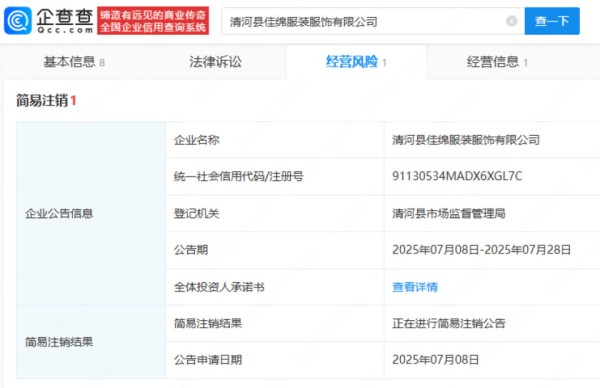Select 清河县市场监督管理局 cell
Screen dimensions: 600x388
(448, 213)
